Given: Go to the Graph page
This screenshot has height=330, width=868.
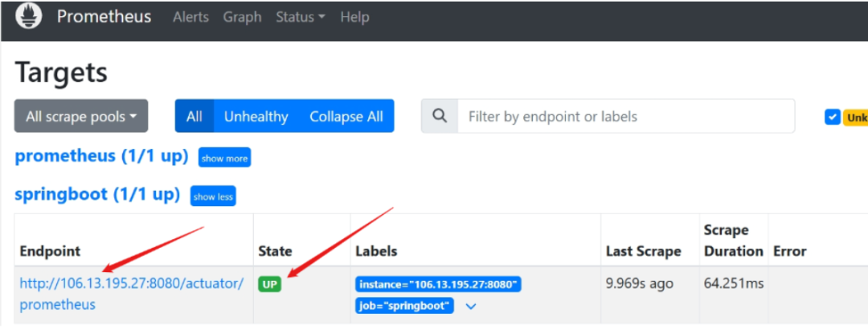Looking at the screenshot, I should point(242,17).
